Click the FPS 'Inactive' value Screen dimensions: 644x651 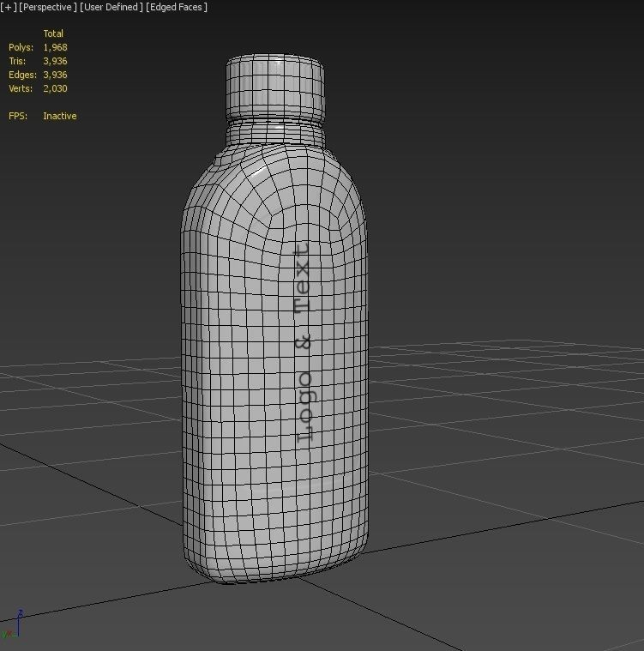click(60, 116)
